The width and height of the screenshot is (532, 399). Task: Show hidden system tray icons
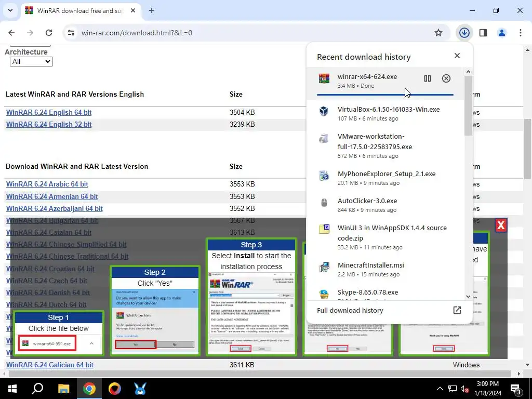coord(440,389)
